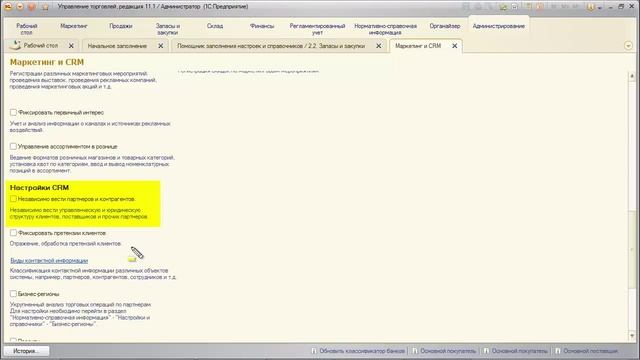The image size is (640, 360).
Task: Click the desktop icon on 'Рабочий стол' tab
Action: click(x=15, y=45)
